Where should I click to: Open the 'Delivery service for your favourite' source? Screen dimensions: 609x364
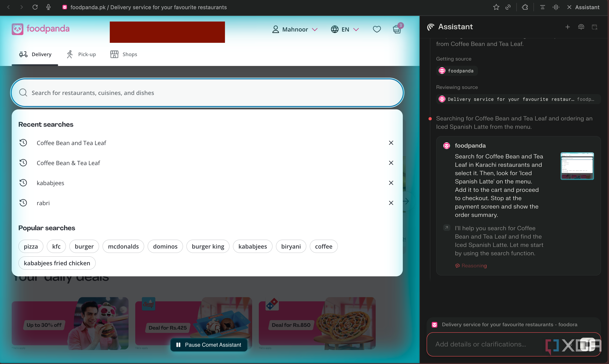518,99
